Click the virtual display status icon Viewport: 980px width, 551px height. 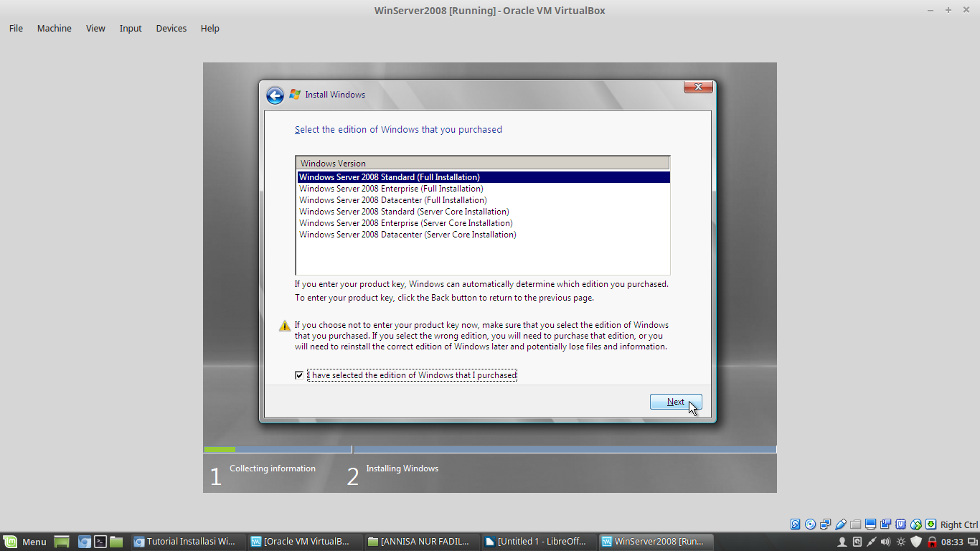coord(871,524)
